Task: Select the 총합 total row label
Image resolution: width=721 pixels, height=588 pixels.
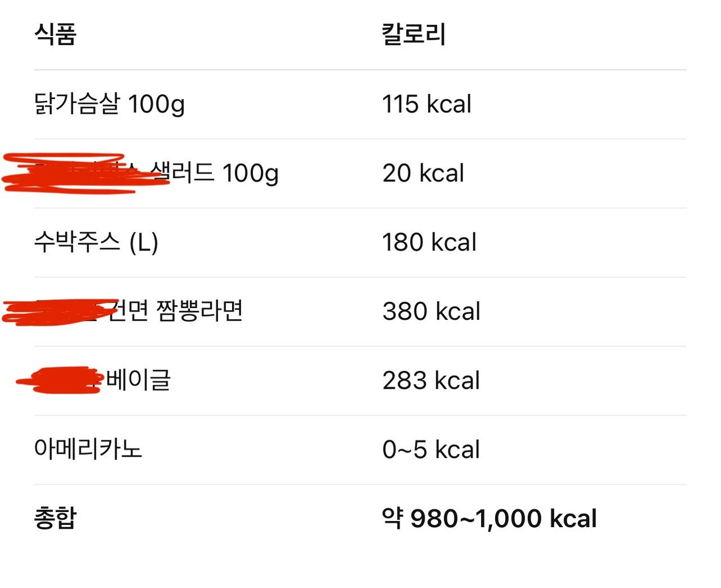Action: pos(55,518)
